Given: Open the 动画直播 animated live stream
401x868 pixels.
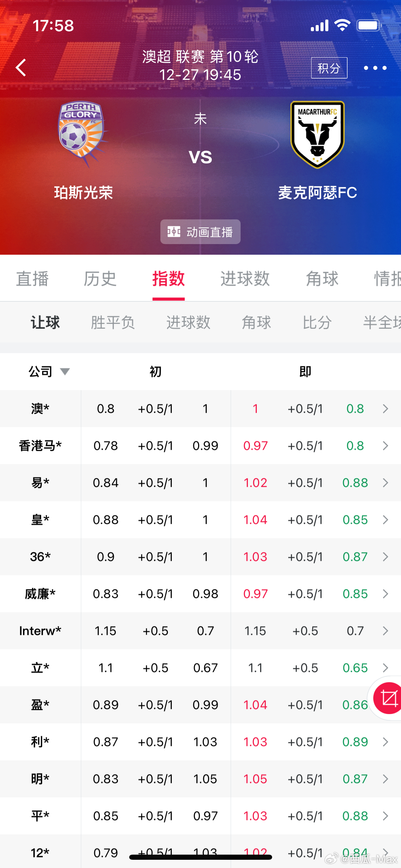Looking at the screenshot, I should 200,232.
